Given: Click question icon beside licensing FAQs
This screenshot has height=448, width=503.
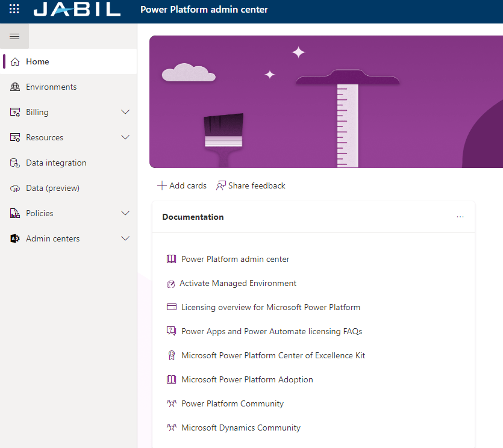Looking at the screenshot, I should coord(171,331).
